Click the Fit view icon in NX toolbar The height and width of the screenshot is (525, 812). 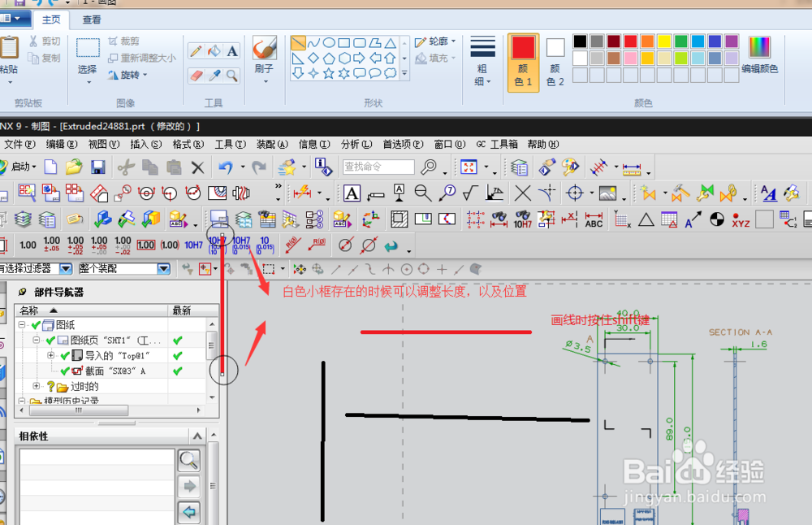pos(469,167)
